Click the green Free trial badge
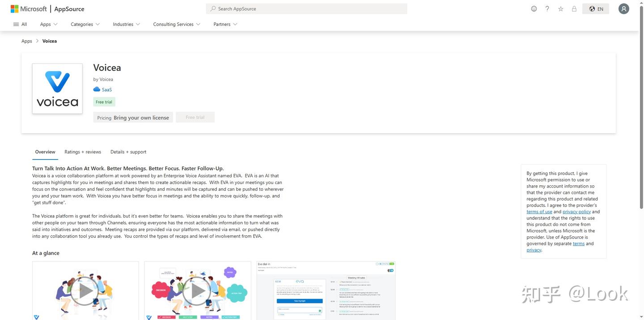This screenshot has height=320, width=644. click(x=104, y=102)
